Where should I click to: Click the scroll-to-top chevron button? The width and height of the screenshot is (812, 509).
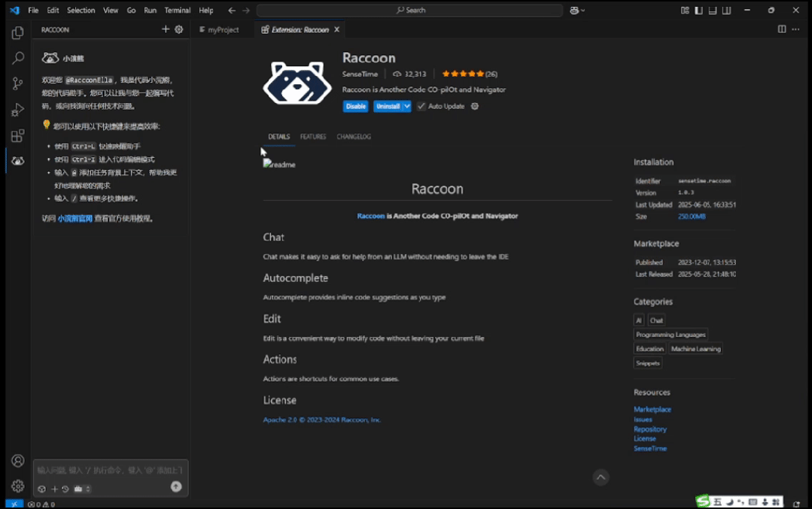601,477
